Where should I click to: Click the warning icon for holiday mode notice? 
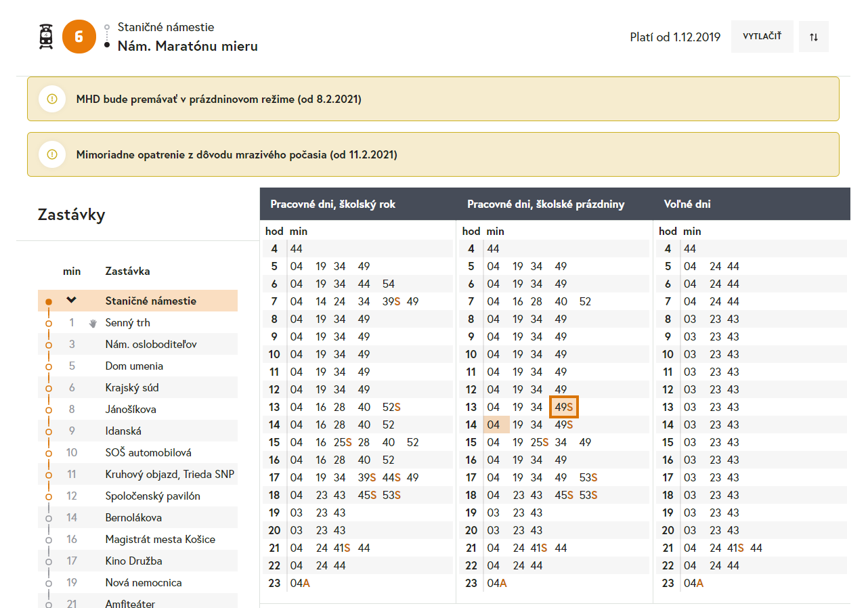[x=52, y=99]
